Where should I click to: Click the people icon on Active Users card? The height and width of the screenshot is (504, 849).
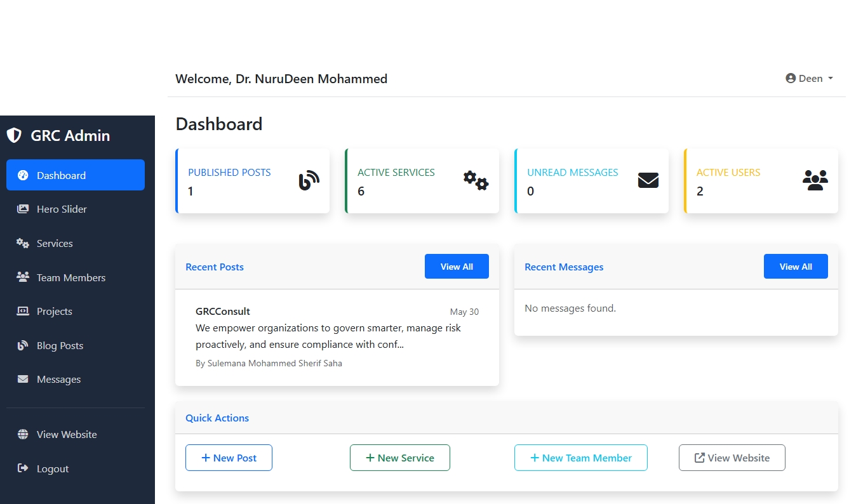tap(815, 181)
